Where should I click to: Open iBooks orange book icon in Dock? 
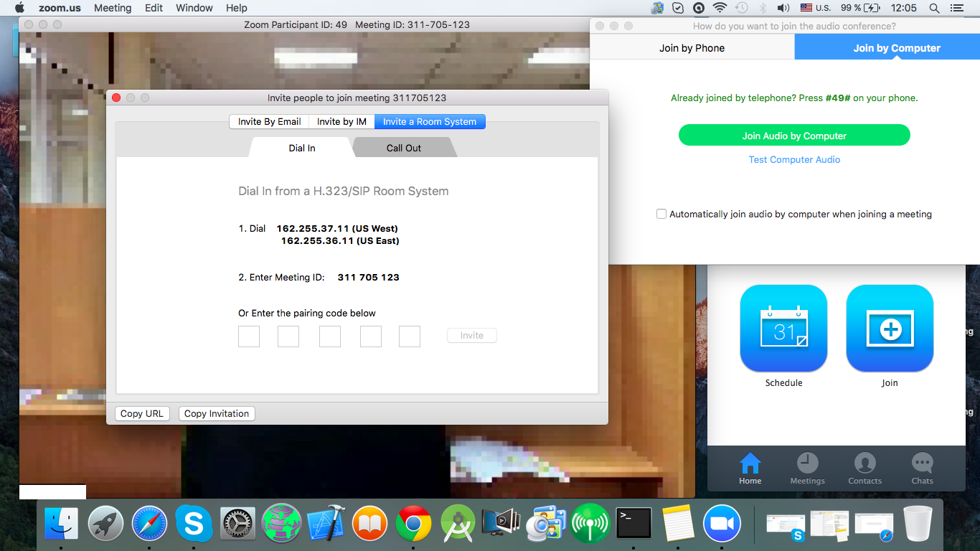click(369, 524)
